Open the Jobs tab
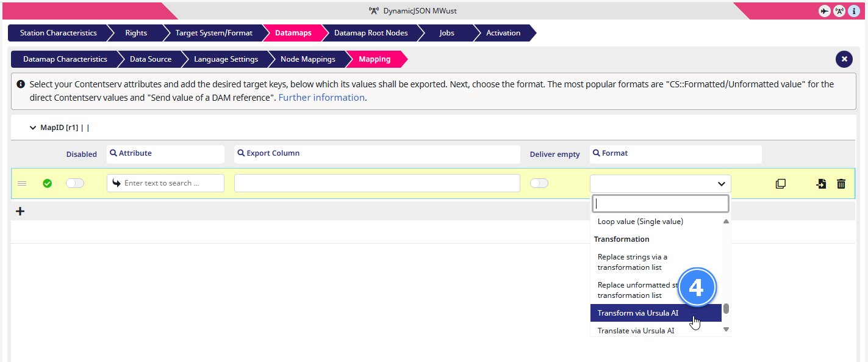 [447, 33]
